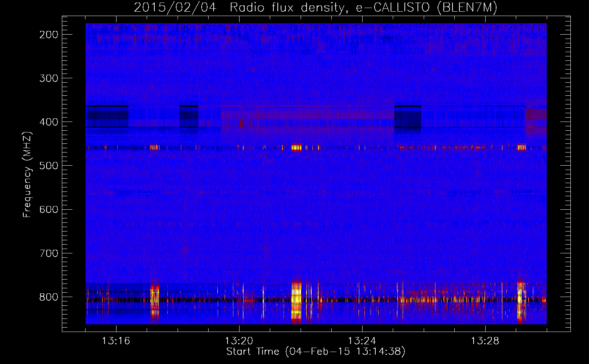
Task: Click the 600 frequency tick label
Action: (49, 209)
